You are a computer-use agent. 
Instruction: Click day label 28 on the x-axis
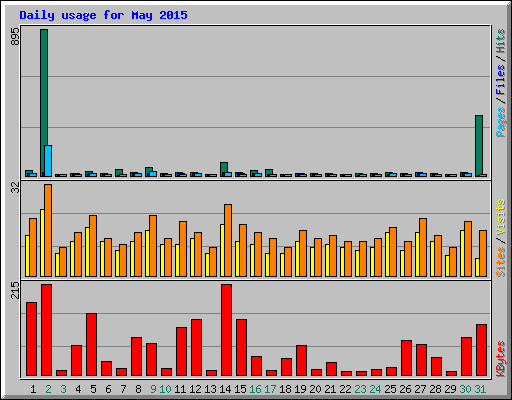(435, 389)
